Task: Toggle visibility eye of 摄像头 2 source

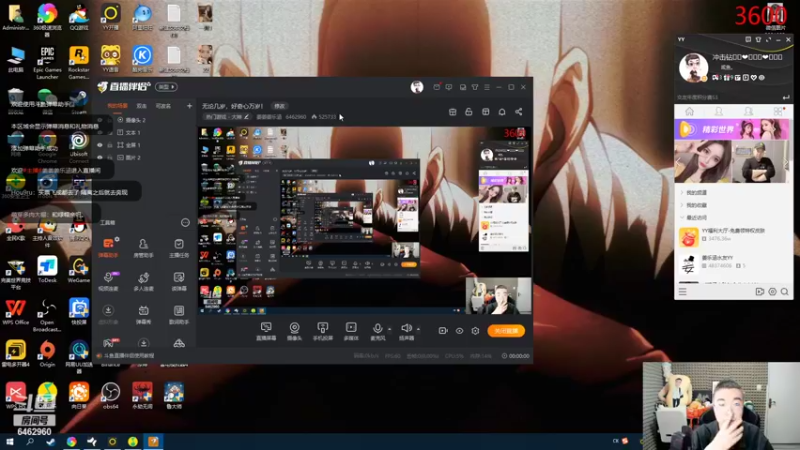Action: [x=100, y=120]
